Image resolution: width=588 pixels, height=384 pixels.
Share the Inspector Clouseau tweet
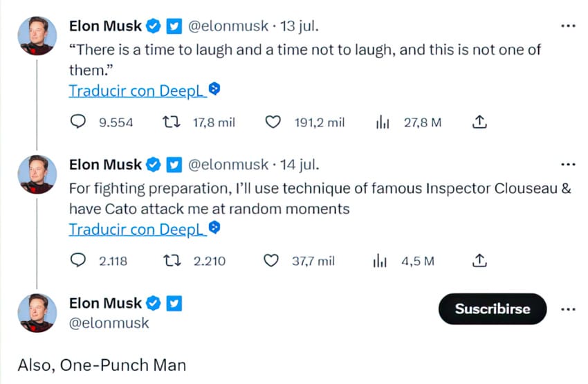tap(479, 261)
